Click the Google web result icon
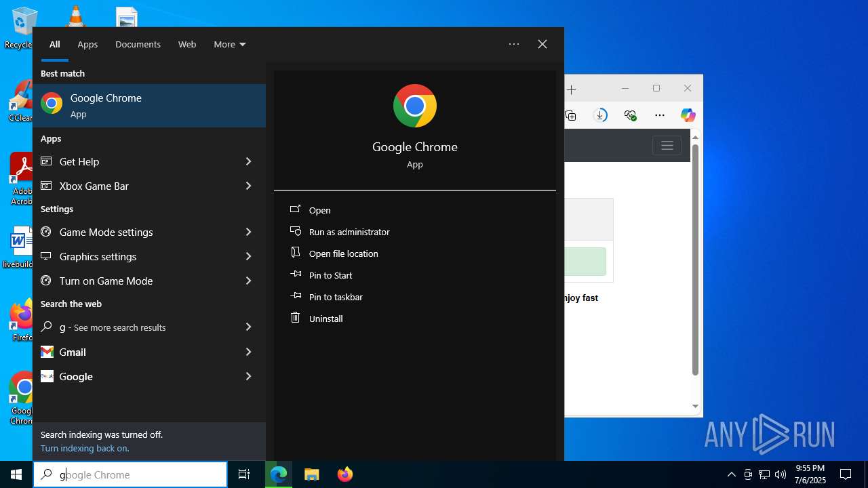 [x=47, y=376]
